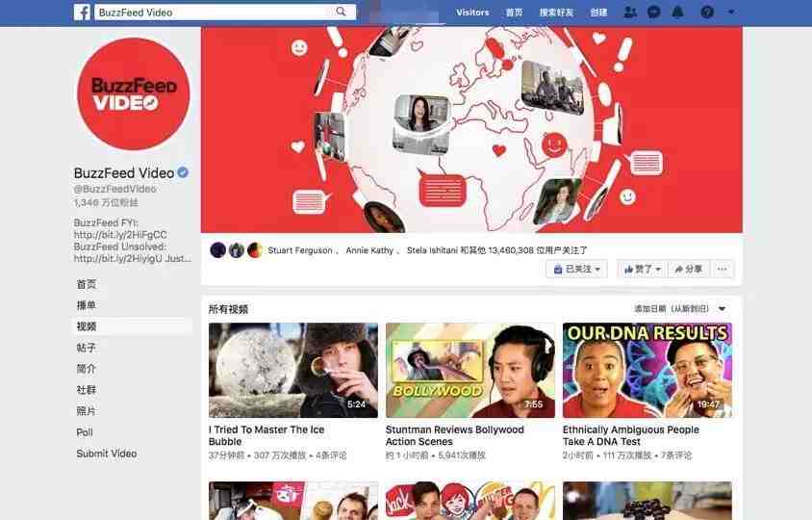812x520 pixels.
Task: Click the 5,941次播放 Bollywood metadata line
Action: pyautogui.click(x=436, y=455)
